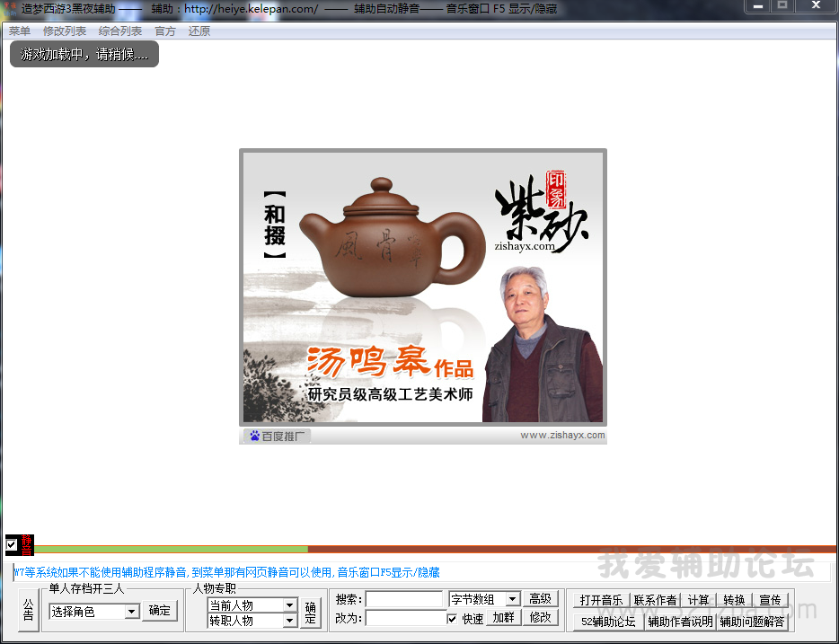The height and width of the screenshot is (644, 839).
Task: Click the red icon beside the bottom-left checkbox
Action: [x=27, y=544]
